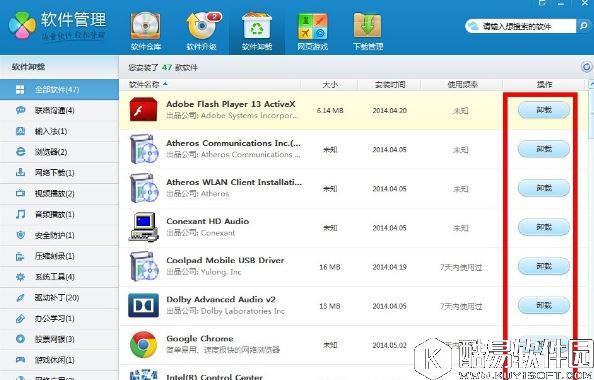This screenshot has height=380, width=594.
Task: Sort by the 安装时间 install date column
Action: click(x=389, y=84)
